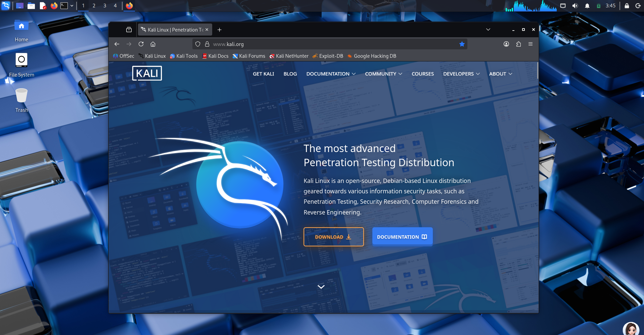644x335 pixels.
Task: Switch to workspace 4
Action: (x=115, y=6)
